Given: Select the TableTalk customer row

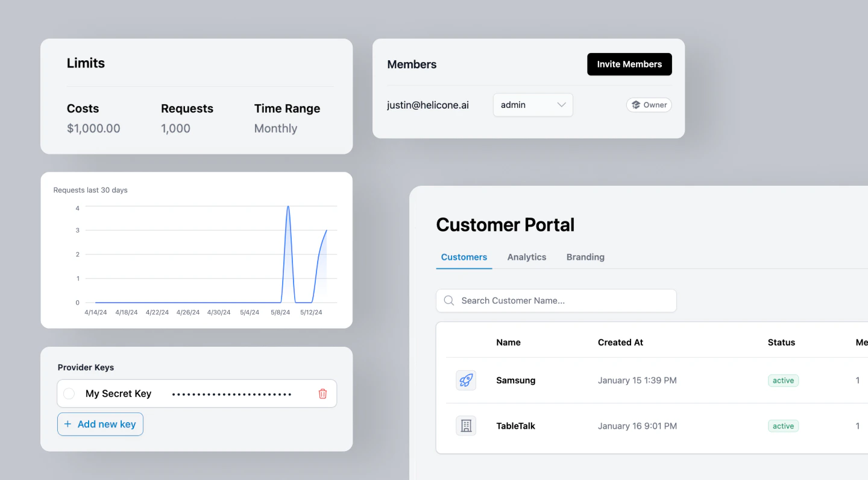Looking at the screenshot, I should point(603,426).
